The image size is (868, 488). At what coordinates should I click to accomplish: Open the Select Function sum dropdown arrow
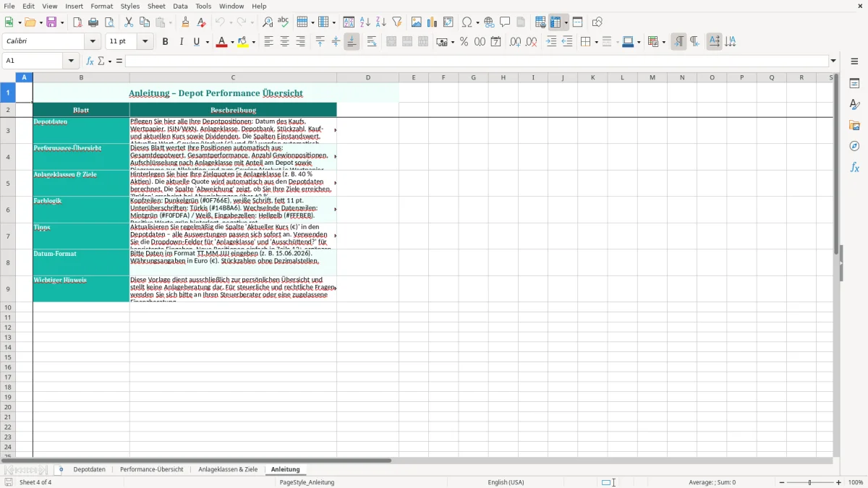click(x=110, y=61)
